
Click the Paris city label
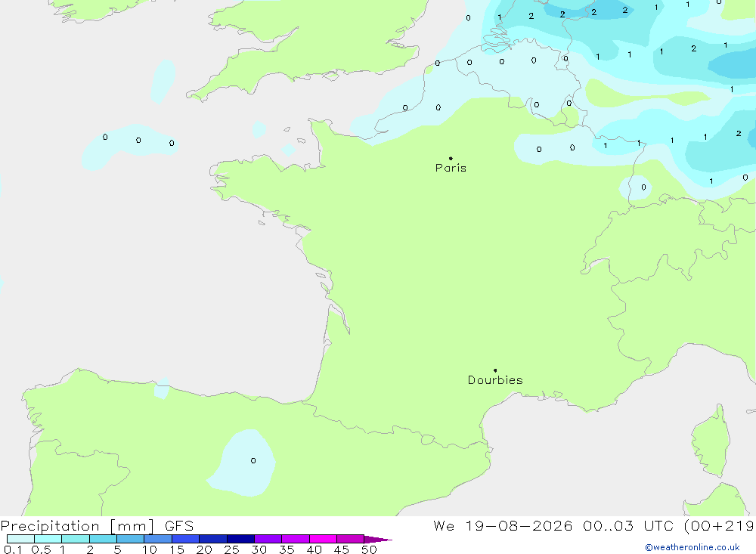(451, 168)
